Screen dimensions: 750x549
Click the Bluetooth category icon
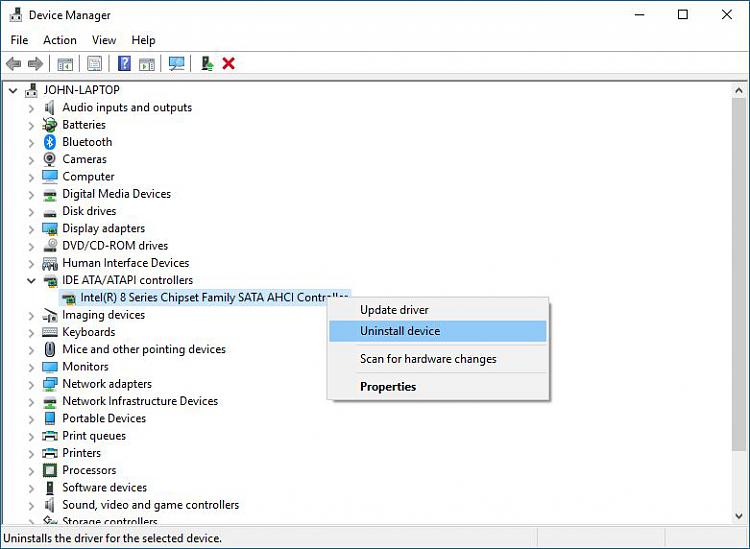50,142
